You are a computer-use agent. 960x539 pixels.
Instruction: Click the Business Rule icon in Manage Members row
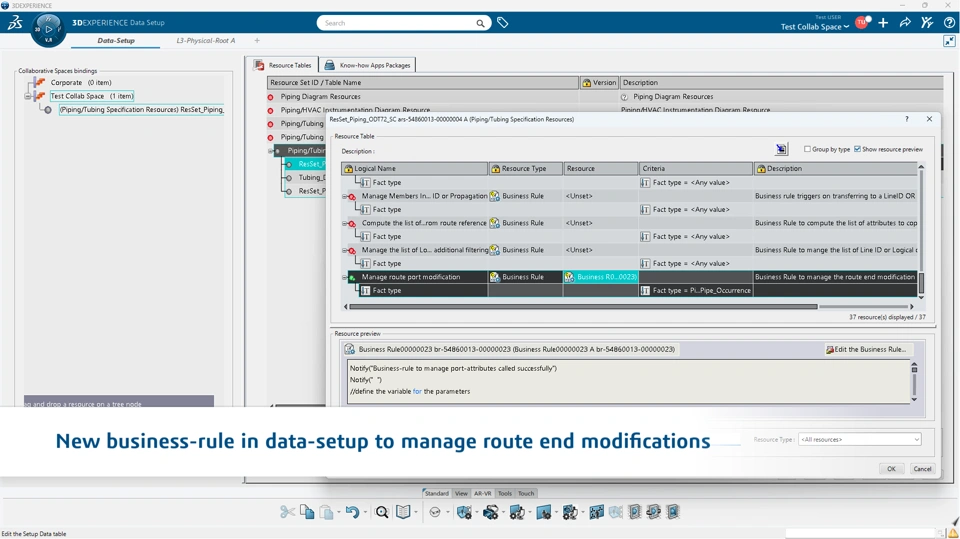coord(495,196)
